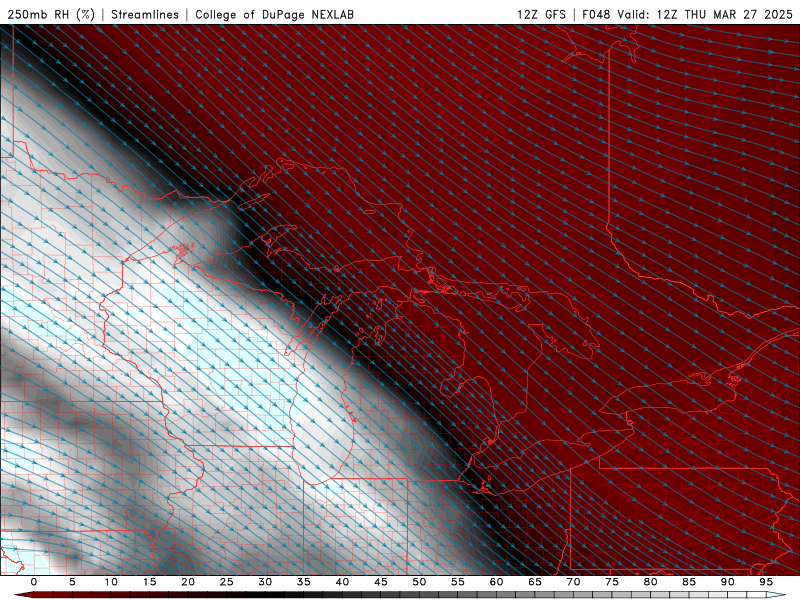
Task: Pick the "65" value on the RH scale
Action: pos(535,582)
